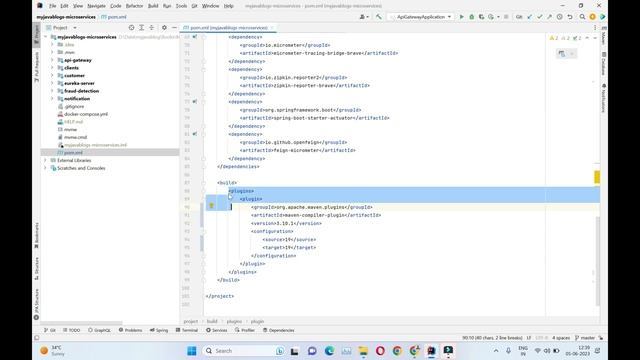The width and height of the screenshot is (640, 360).
Task: Open the File menu
Action: click(x=52, y=6)
